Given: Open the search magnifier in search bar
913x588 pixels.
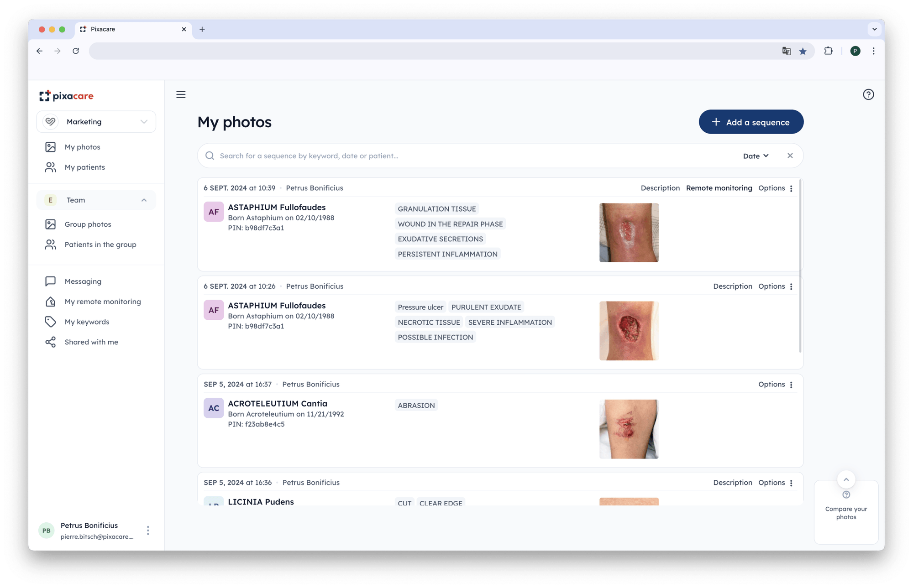Looking at the screenshot, I should (x=210, y=156).
